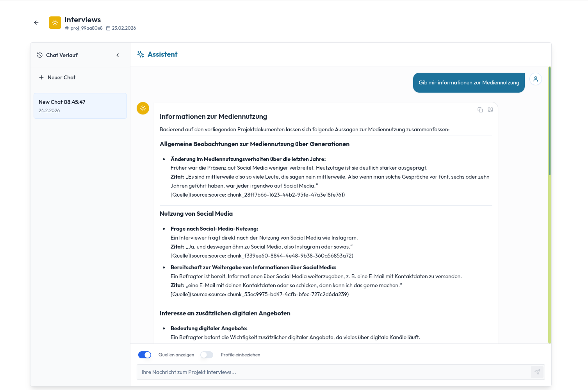588x390 pixels.
Task: Click the plus icon next to Neuer Chat
Action: pos(41,77)
